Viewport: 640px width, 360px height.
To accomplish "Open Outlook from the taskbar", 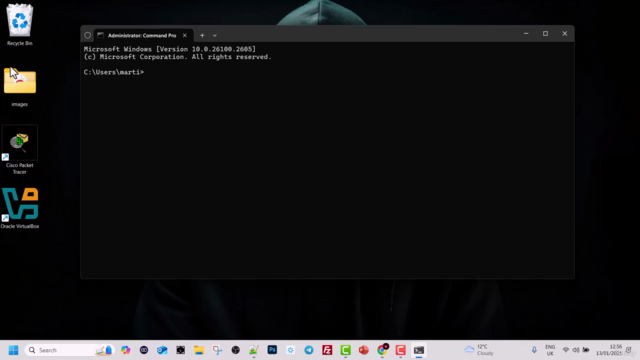I will 162,350.
